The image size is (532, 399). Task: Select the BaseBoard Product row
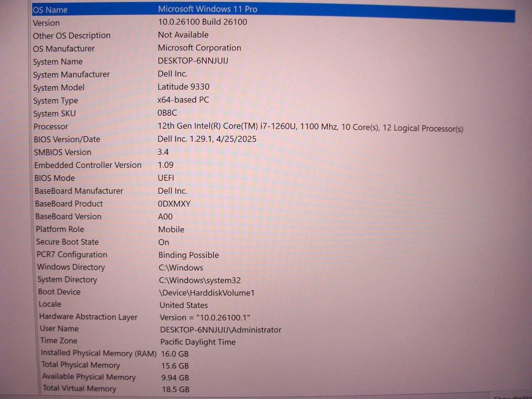point(69,204)
